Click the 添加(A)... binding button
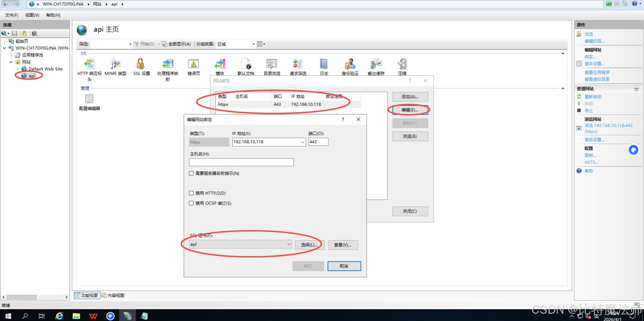Image resolution: width=644 pixels, height=321 pixels. (x=410, y=97)
